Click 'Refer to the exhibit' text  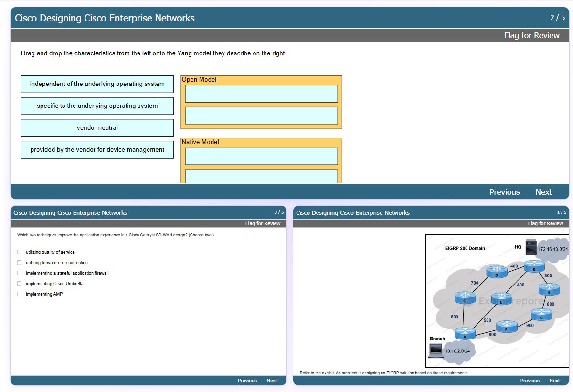(x=384, y=373)
